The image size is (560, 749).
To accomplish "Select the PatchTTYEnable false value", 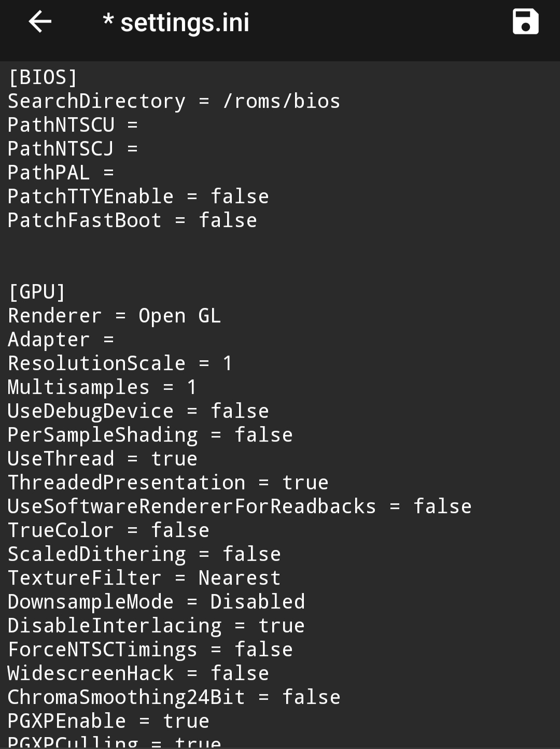I will point(240,196).
